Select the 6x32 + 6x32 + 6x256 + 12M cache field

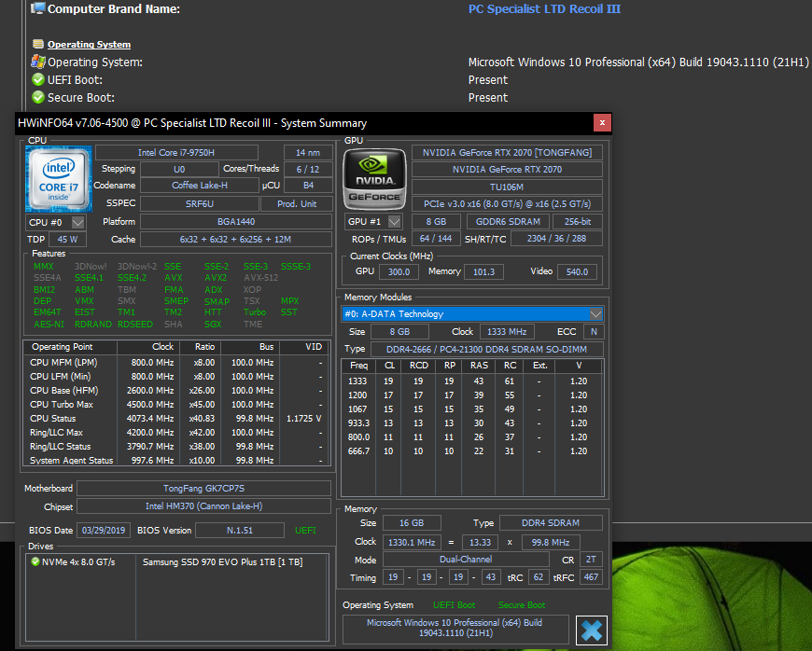[x=236, y=239]
